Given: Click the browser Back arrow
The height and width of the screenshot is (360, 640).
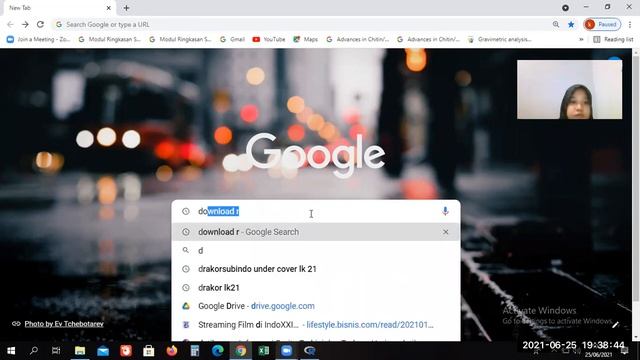Looking at the screenshot, I should 11,24.
